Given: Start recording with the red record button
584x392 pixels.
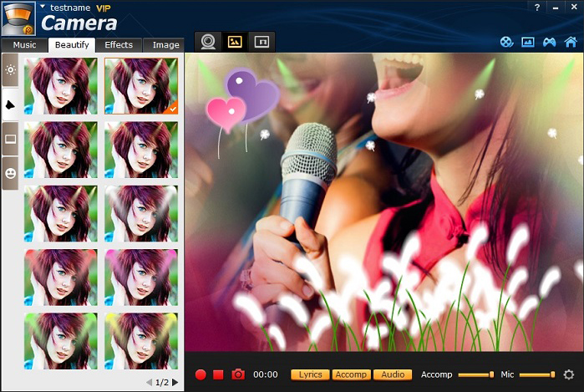Looking at the screenshot, I should coord(201,374).
